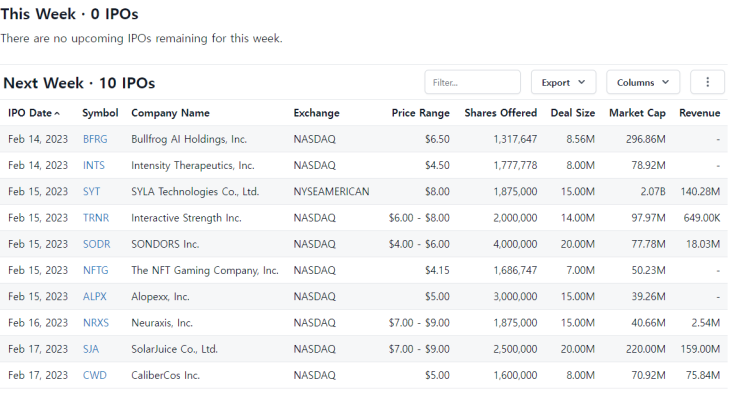The width and height of the screenshot is (743, 400).
Task: Open the Columns dropdown
Action: (643, 82)
